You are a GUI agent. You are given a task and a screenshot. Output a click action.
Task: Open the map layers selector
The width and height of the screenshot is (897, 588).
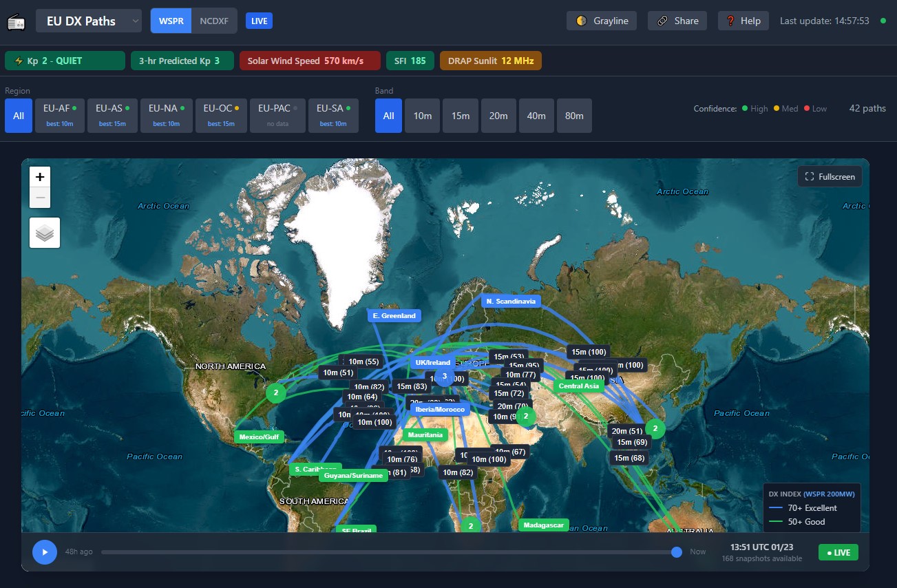click(x=45, y=233)
